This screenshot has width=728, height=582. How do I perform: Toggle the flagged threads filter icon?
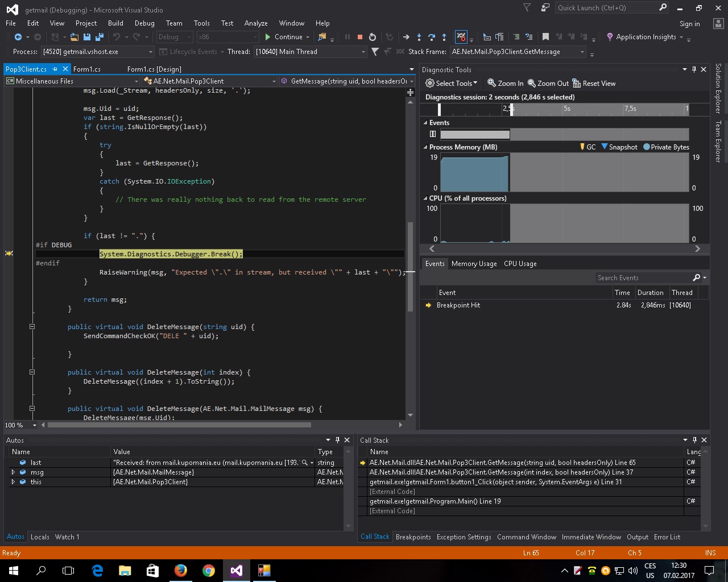pos(375,52)
